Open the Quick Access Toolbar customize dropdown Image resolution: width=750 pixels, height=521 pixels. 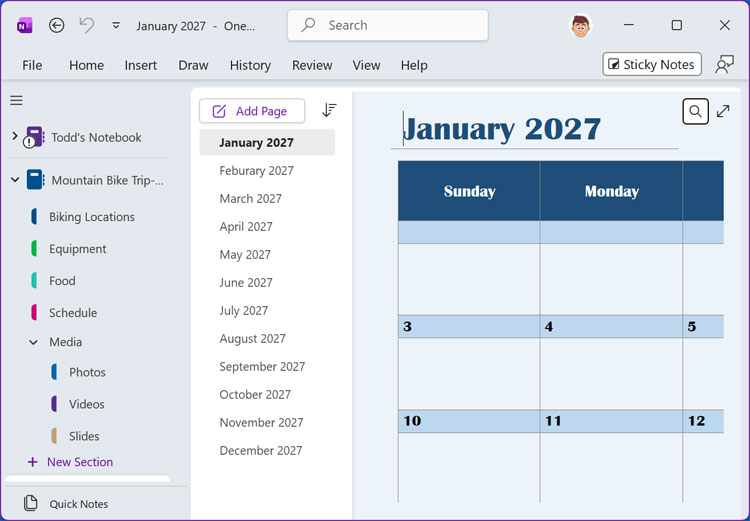tap(116, 25)
